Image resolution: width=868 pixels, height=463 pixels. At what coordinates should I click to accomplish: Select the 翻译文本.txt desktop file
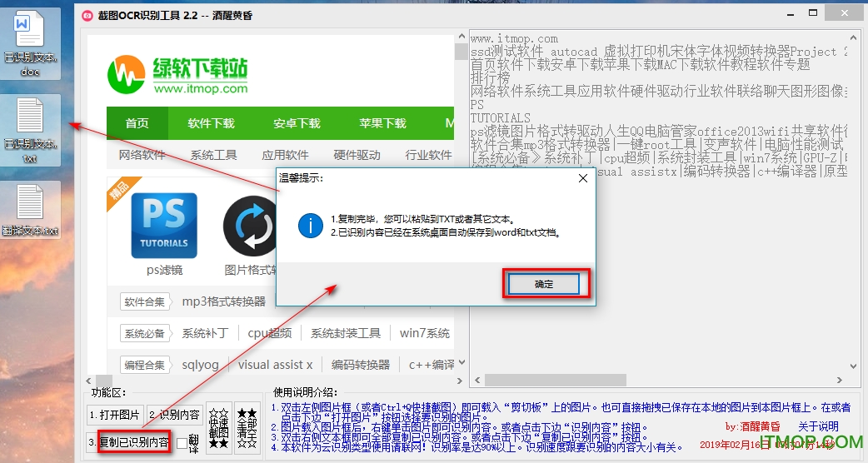point(30,210)
